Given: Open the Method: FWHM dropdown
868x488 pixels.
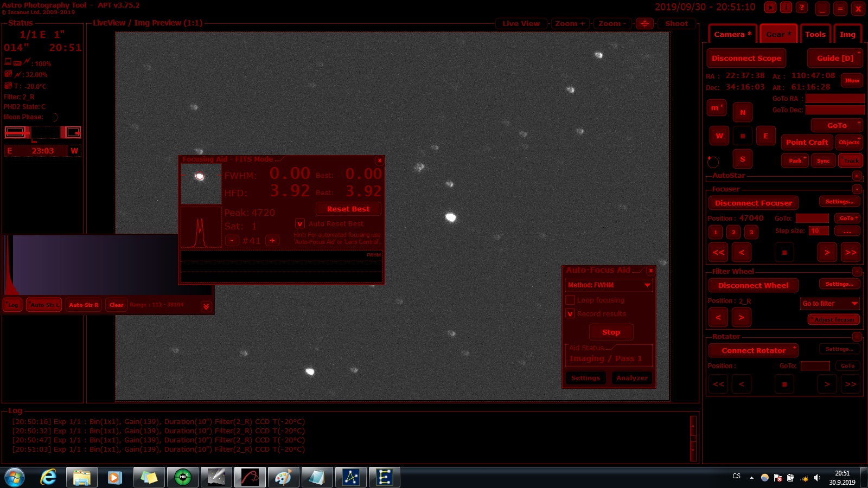Looking at the screenshot, I should tap(609, 285).
